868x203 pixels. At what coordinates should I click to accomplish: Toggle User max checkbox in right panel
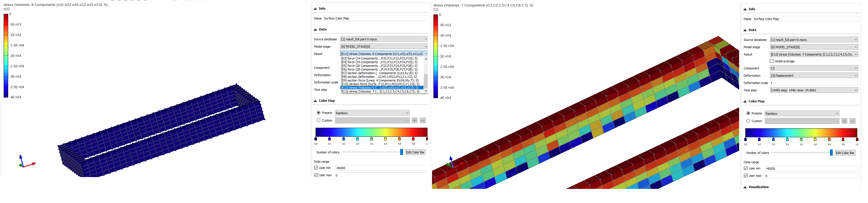(x=746, y=176)
